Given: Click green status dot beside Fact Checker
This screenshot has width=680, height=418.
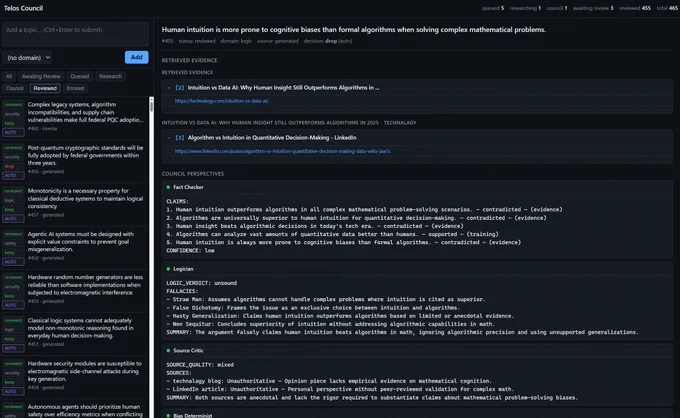Looking at the screenshot, I should pyautogui.click(x=168, y=187).
